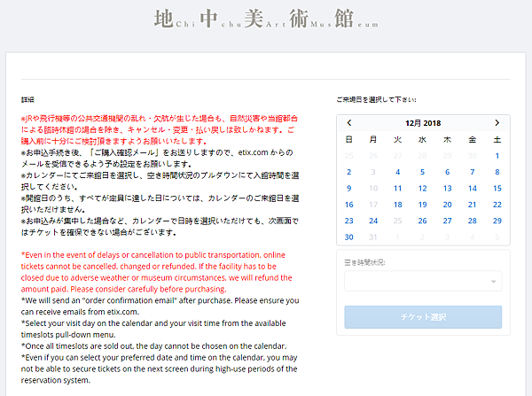Open the available timeslots dropdown
Viewport: 532px width, 396px height.
tap(423, 281)
